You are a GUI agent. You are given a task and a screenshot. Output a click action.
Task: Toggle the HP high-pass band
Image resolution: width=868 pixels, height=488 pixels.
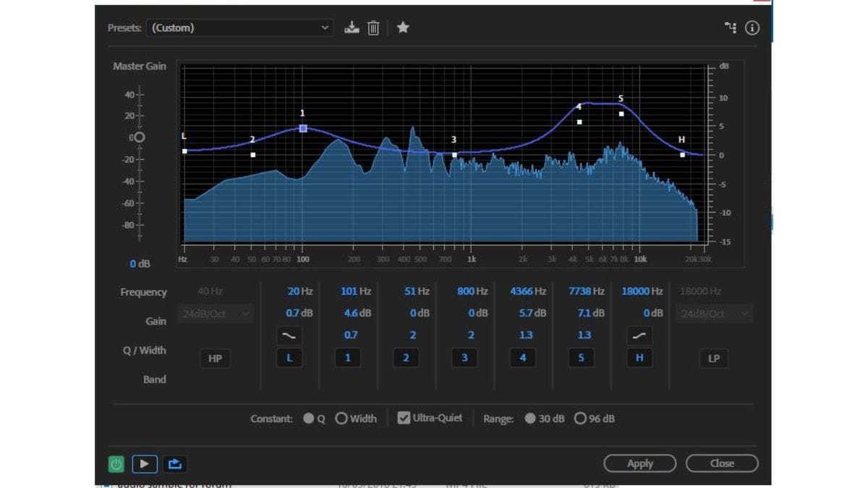[x=215, y=358]
